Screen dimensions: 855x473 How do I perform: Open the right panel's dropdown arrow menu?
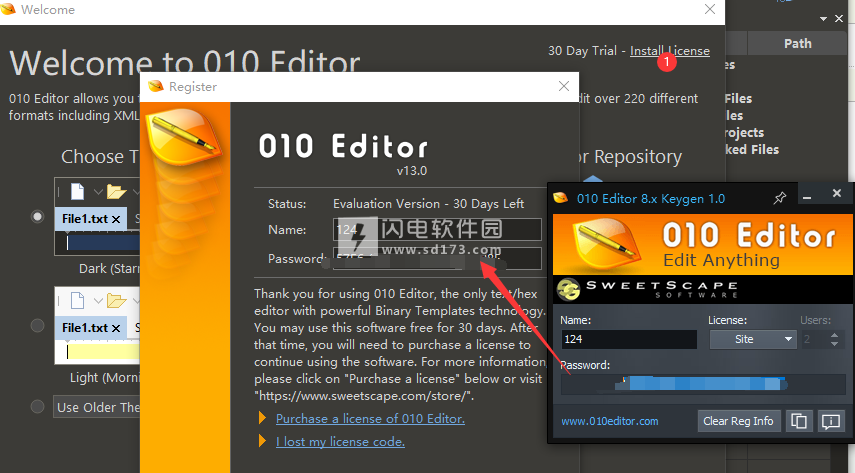[823, 19]
